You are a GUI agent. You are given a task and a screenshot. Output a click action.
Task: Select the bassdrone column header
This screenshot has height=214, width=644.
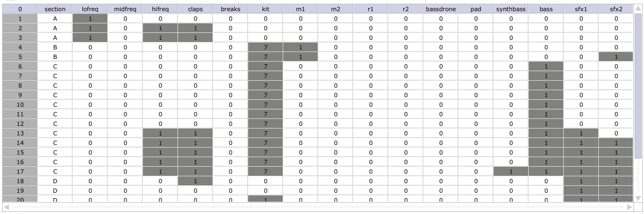[x=441, y=9]
